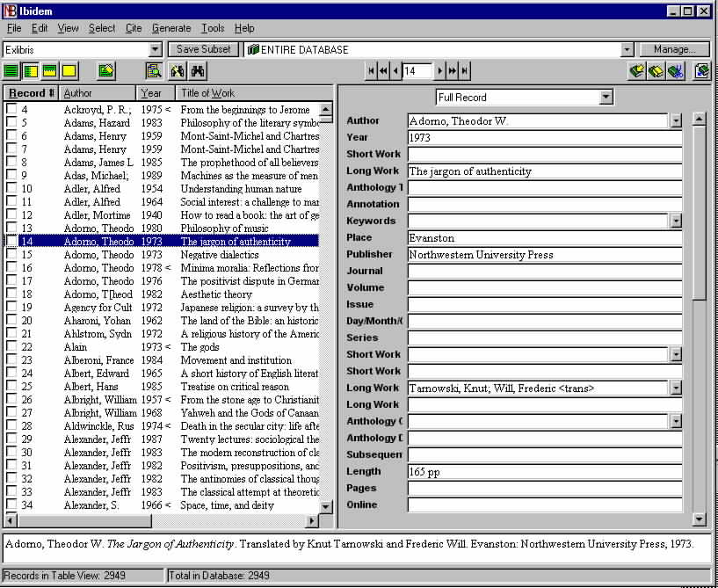This screenshot has height=588, width=718.
Task: Tick checkbox for record 4 Ackroyd
Action: 11,109
